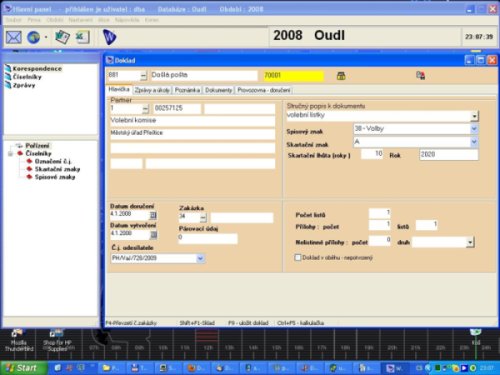The image size is (500, 375).
Task: Click the globe internet icon in toolbar
Action: (33, 37)
